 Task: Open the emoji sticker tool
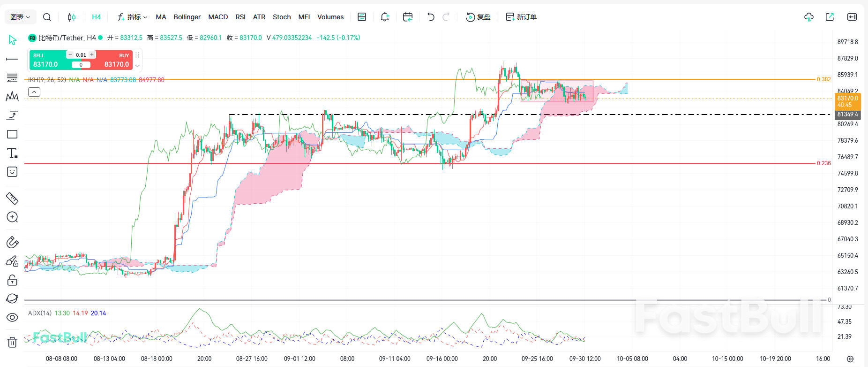click(x=12, y=172)
